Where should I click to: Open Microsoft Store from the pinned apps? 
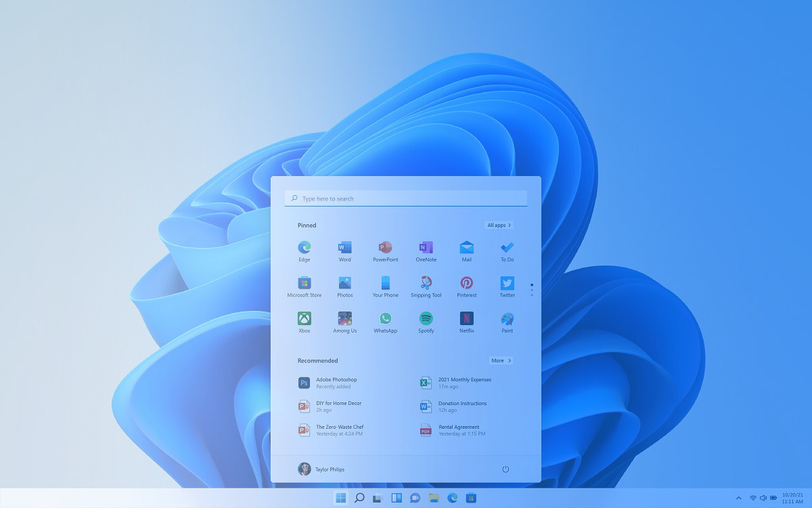(304, 286)
